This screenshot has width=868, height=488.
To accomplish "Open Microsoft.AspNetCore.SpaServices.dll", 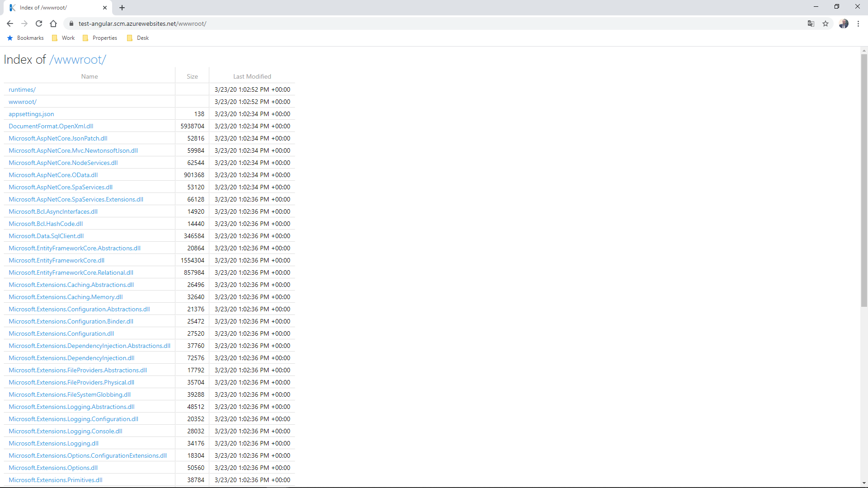I will click(61, 187).
